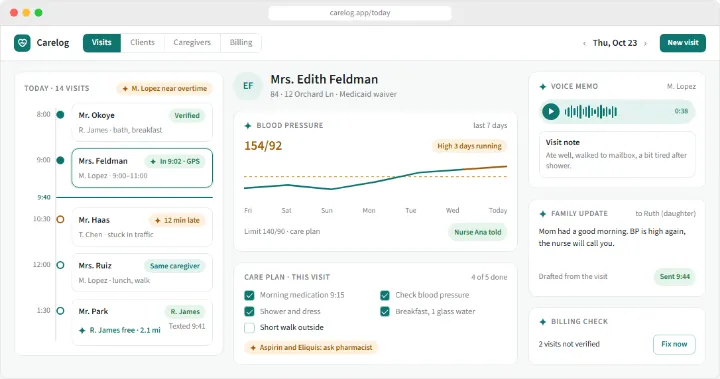This screenshot has width=720, height=379.
Task: Uncheck Check blood pressure checkbox
Action: point(385,295)
